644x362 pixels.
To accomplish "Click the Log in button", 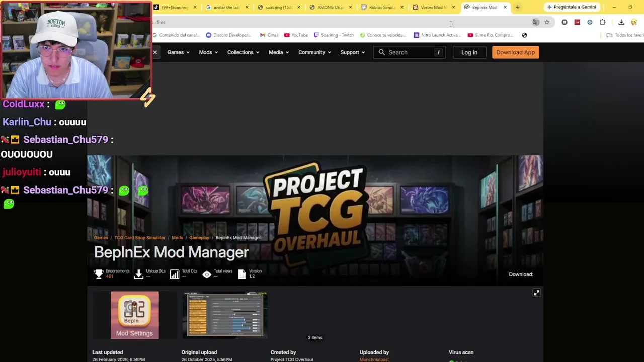I will pyautogui.click(x=469, y=52).
